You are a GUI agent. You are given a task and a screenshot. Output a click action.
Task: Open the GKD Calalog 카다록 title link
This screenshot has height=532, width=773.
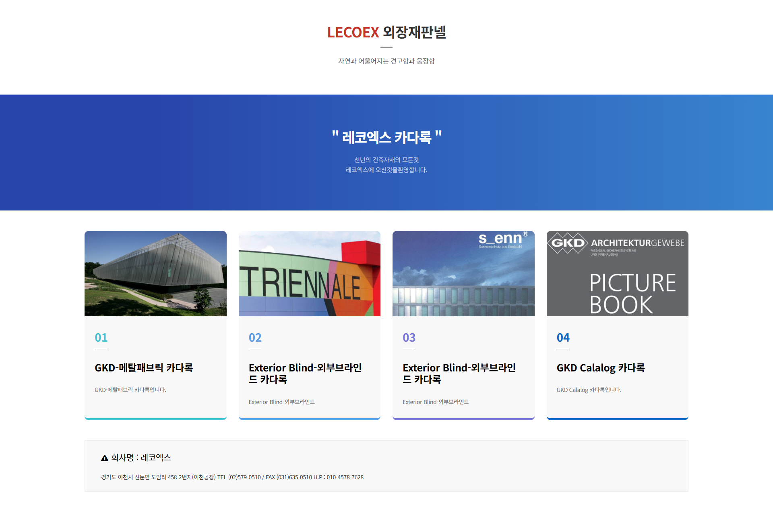[601, 367]
